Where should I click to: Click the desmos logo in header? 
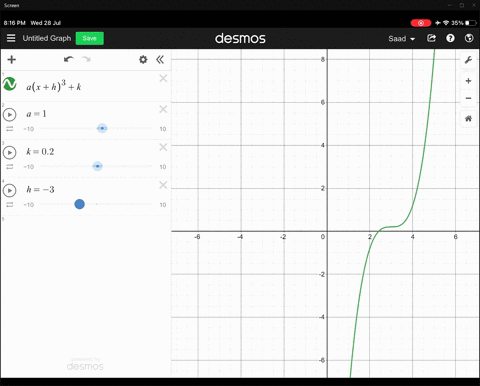click(x=240, y=38)
